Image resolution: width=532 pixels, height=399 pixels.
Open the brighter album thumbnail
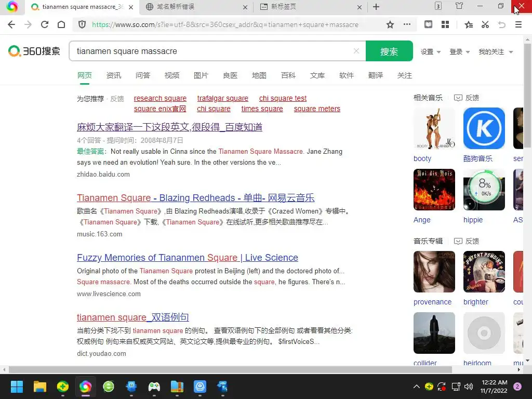(484, 272)
